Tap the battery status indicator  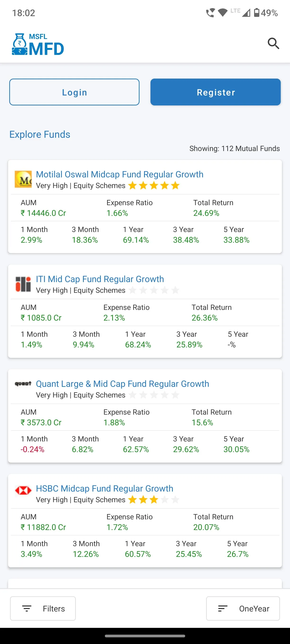pyautogui.click(x=266, y=13)
